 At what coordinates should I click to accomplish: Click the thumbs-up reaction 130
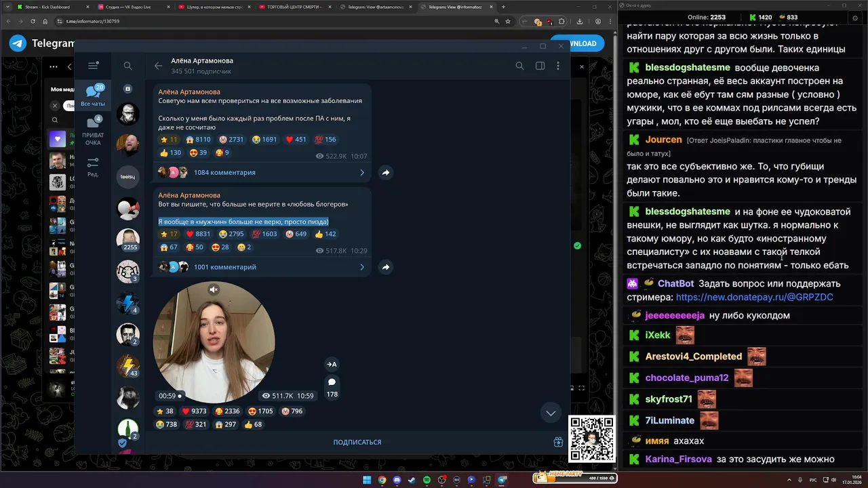(x=170, y=152)
